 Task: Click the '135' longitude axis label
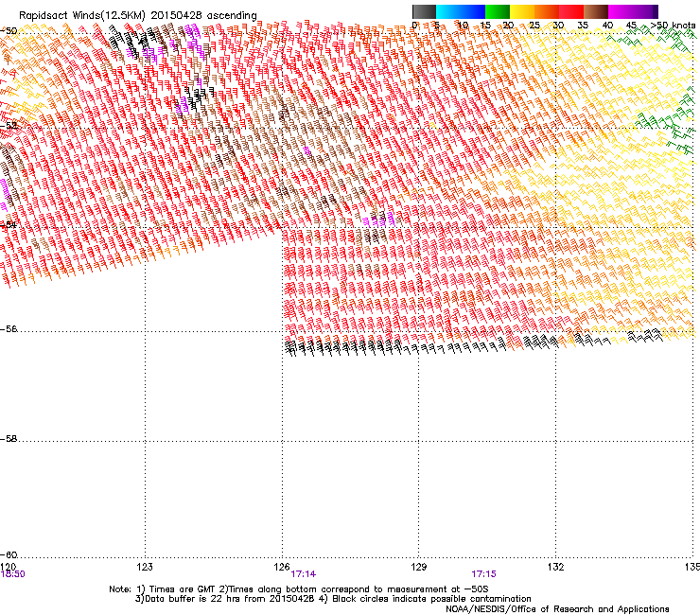click(x=692, y=567)
